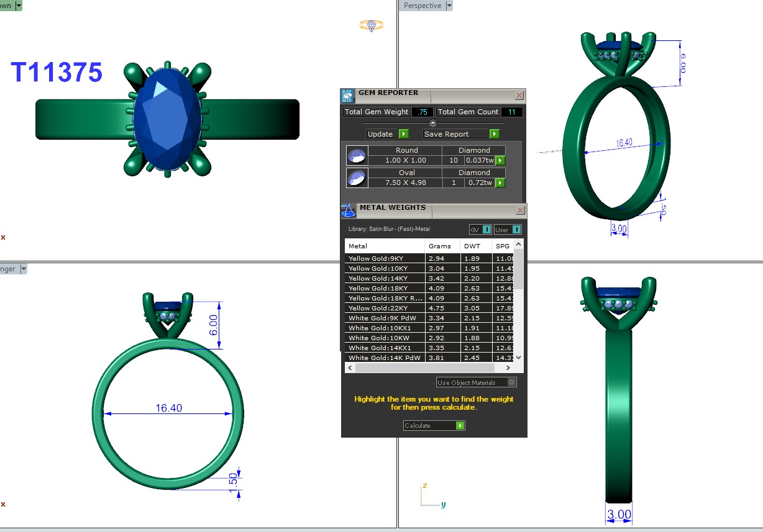Open the top-left viewport title dropdown arrow
This screenshot has height=532, width=763.
pos(19,6)
